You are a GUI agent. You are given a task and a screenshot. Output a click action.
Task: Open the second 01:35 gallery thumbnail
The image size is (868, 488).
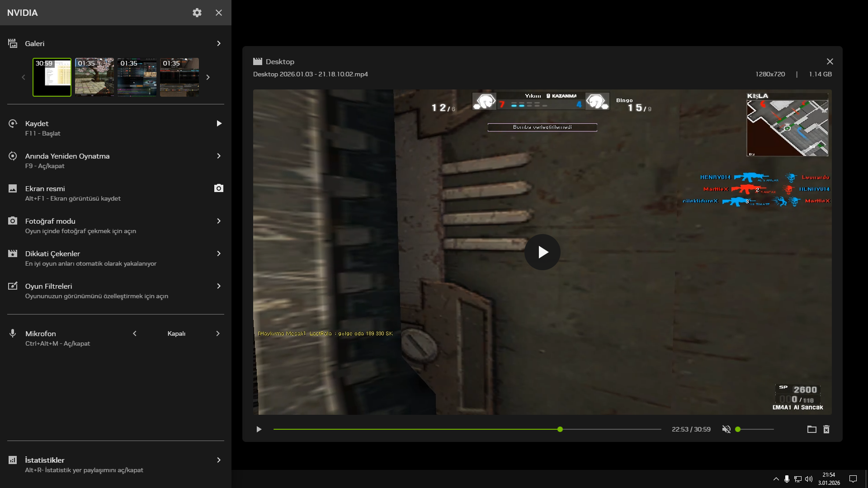coord(137,77)
